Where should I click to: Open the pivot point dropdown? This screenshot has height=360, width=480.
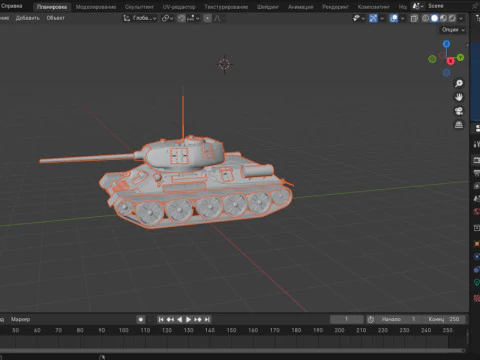click(167, 18)
